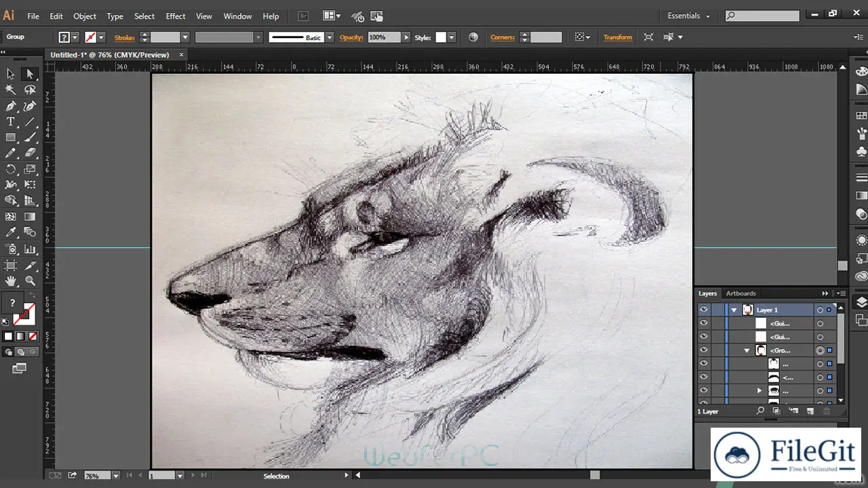868x488 pixels.
Task: Toggle visibility of the <Gro... group
Action: coord(703,350)
